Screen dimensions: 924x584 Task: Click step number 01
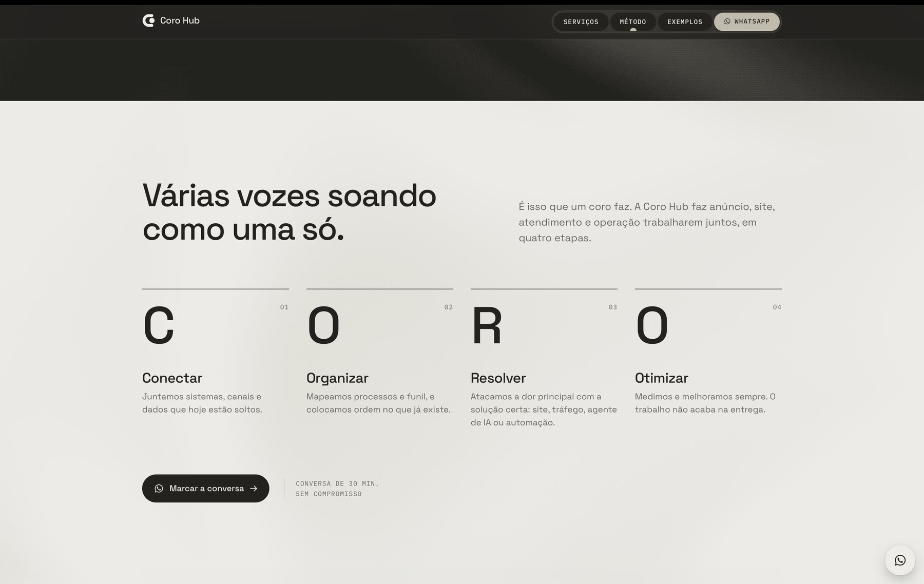[x=284, y=307]
